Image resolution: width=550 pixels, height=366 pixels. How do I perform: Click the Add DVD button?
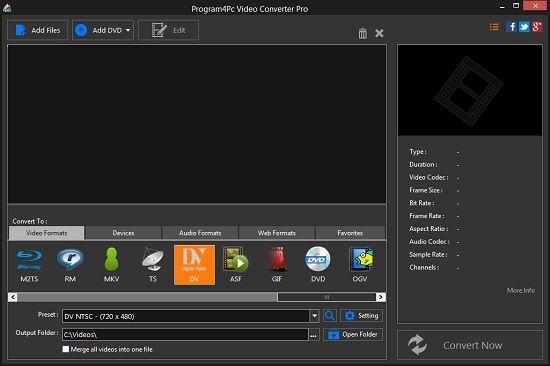click(x=103, y=30)
